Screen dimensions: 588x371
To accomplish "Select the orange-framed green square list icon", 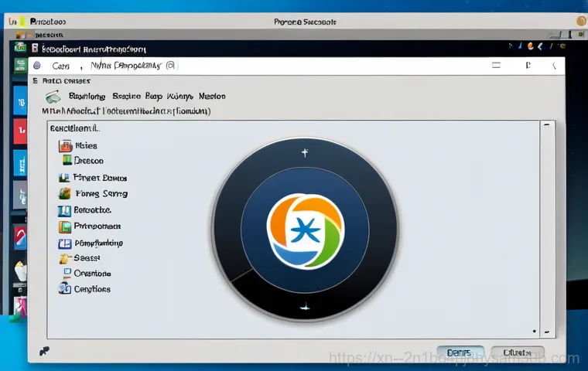I will coord(65,226).
